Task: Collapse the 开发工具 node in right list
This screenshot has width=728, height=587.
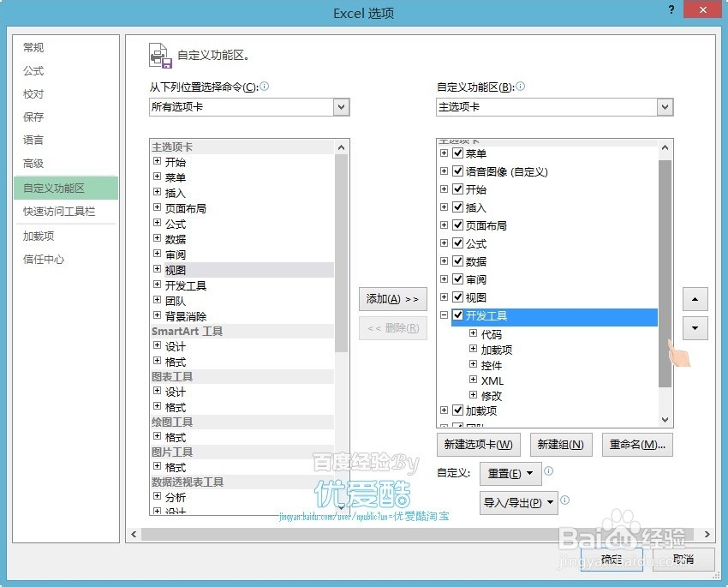Action: coord(444,314)
